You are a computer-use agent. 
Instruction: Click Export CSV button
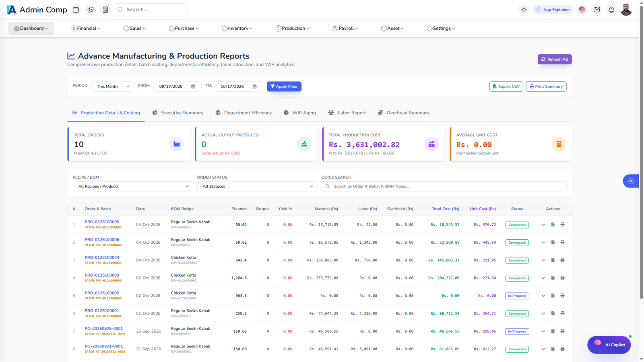506,86
